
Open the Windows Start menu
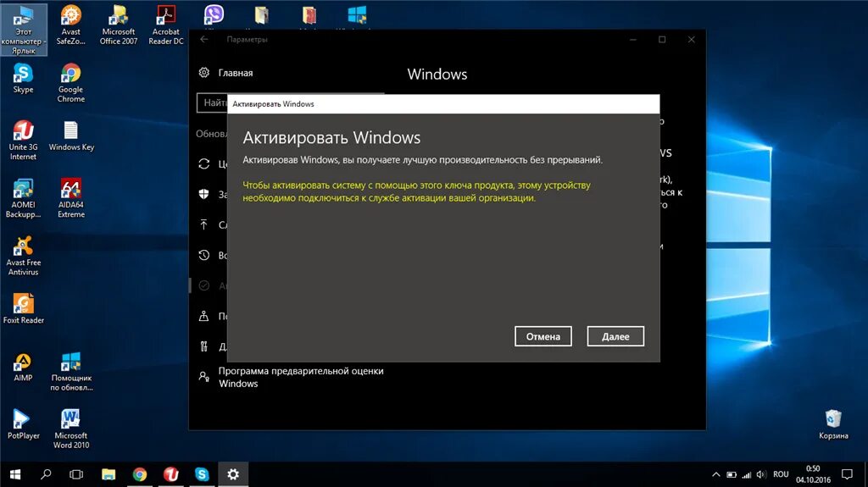click(x=15, y=474)
